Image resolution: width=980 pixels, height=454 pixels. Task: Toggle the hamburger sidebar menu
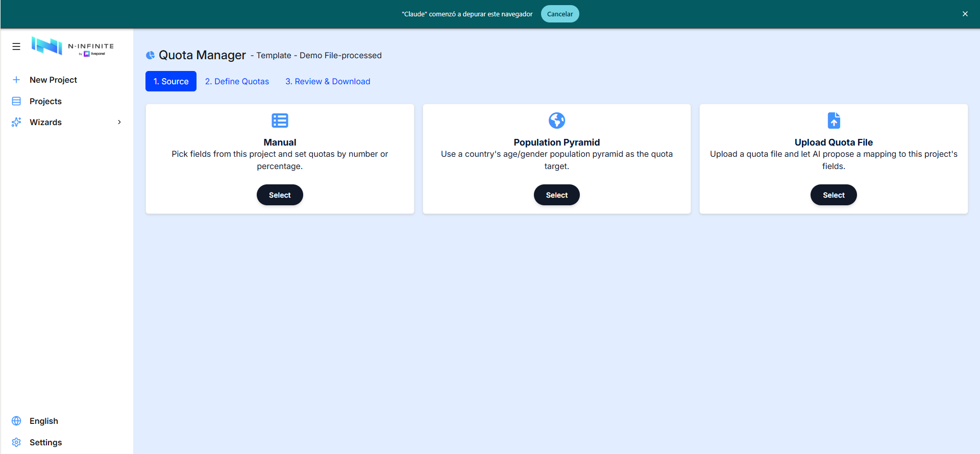point(16,46)
